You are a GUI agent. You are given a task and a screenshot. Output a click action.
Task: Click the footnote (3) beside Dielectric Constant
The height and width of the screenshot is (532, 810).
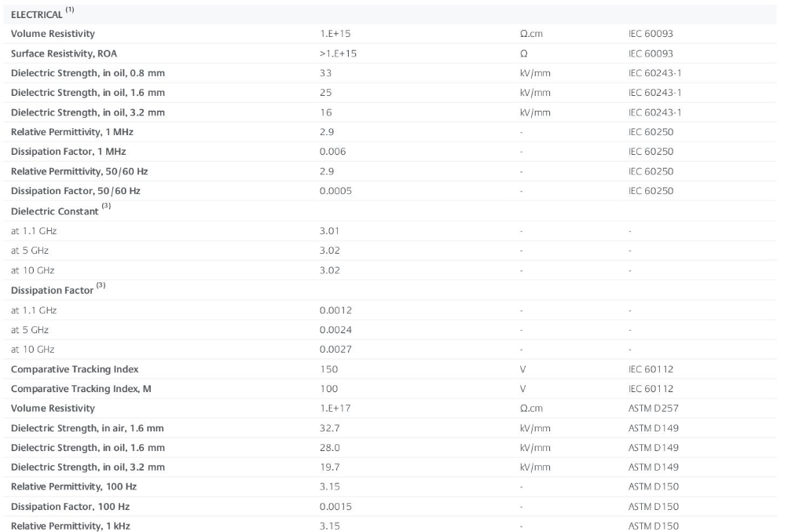point(106,207)
